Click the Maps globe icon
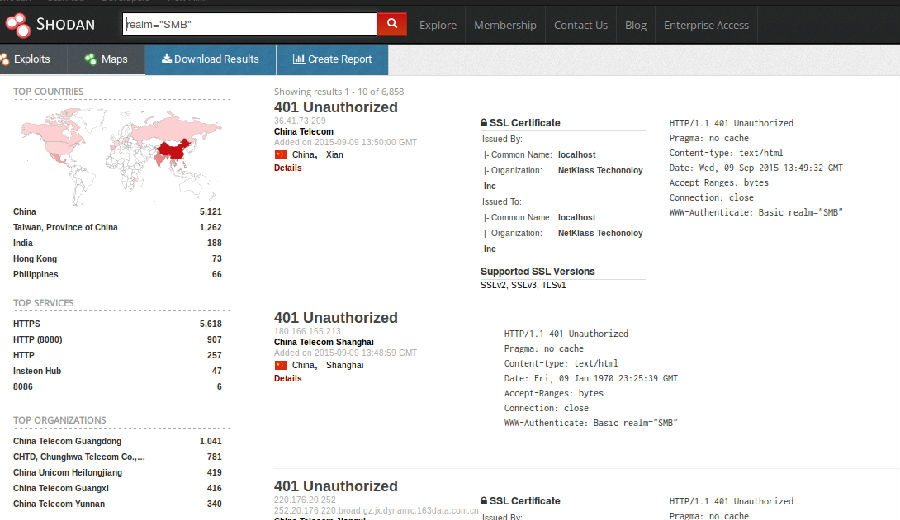 90,59
